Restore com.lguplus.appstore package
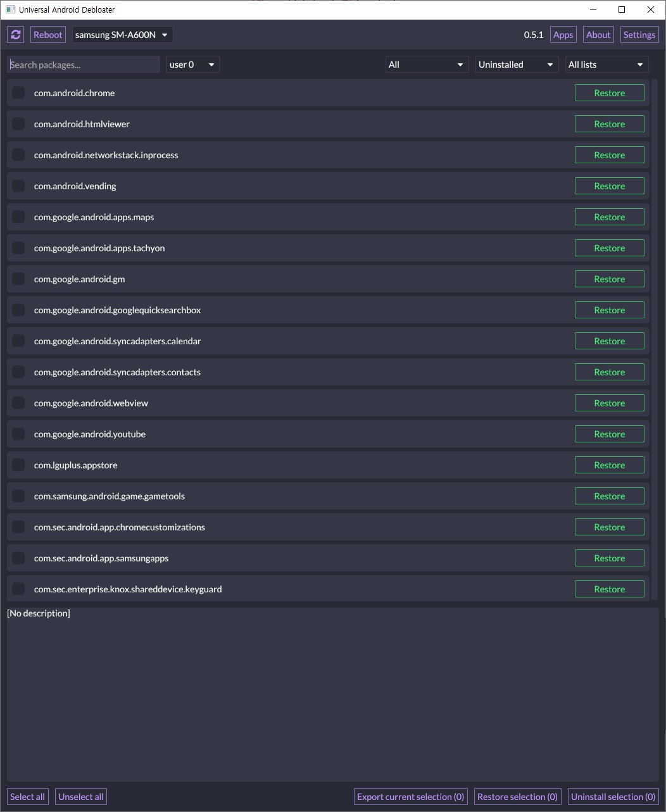This screenshot has width=666, height=812. (610, 465)
